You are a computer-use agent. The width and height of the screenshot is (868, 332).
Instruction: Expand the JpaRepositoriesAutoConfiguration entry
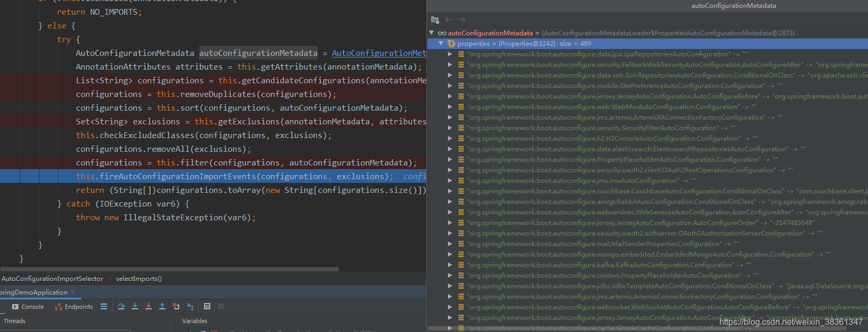tap(450, 54)
